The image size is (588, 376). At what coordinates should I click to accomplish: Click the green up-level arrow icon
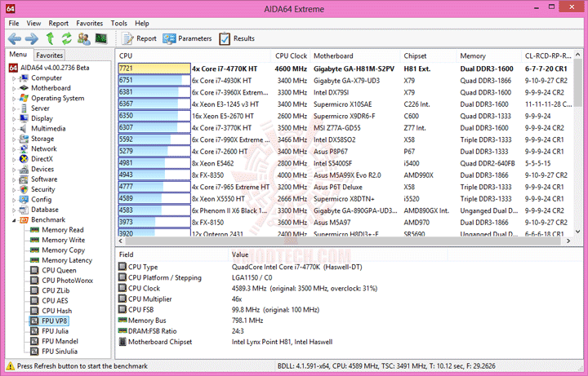tap(50, 38)
